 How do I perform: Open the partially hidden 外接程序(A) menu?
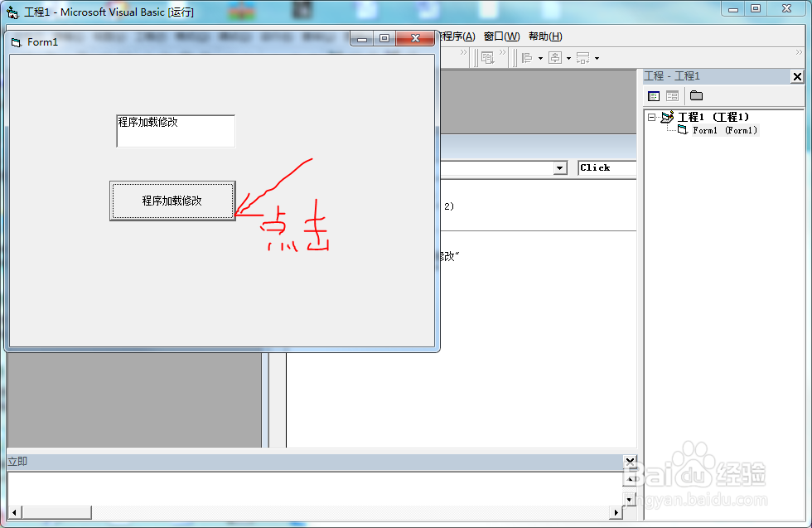(x=457, y=36)
